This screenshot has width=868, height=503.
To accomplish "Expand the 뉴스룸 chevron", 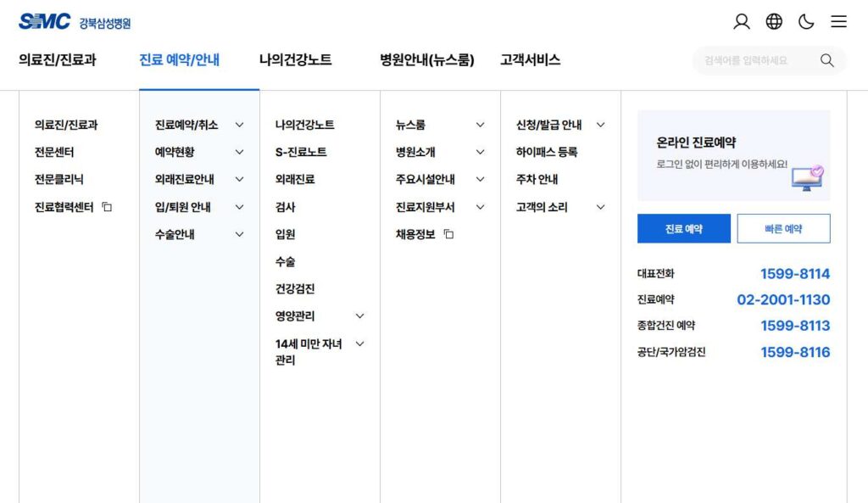I will coord(480,125).
